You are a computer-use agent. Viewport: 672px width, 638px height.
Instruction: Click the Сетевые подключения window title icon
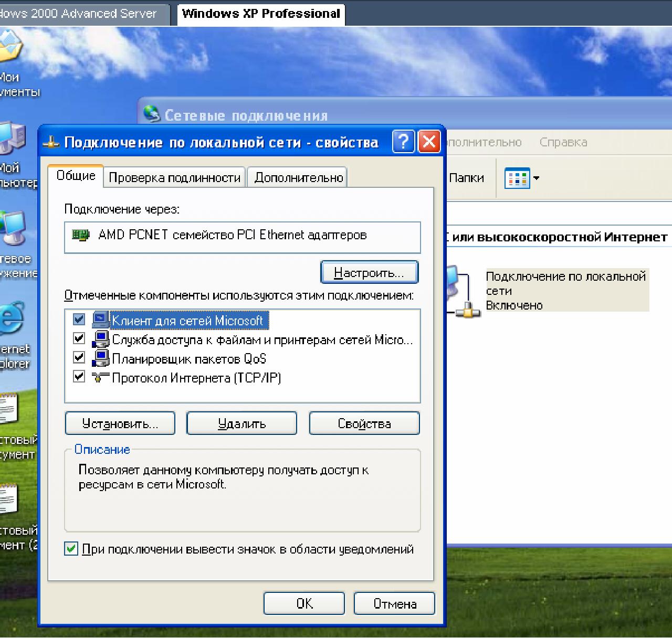152,114
